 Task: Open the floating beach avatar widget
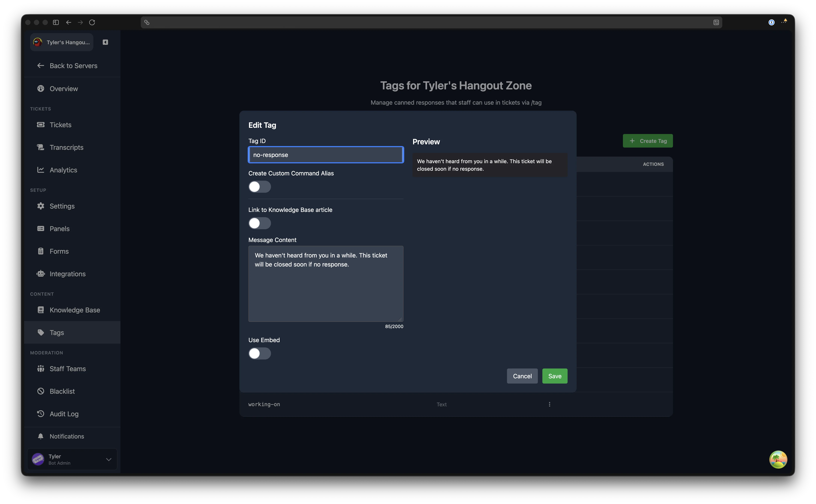(x=778, y=460)
